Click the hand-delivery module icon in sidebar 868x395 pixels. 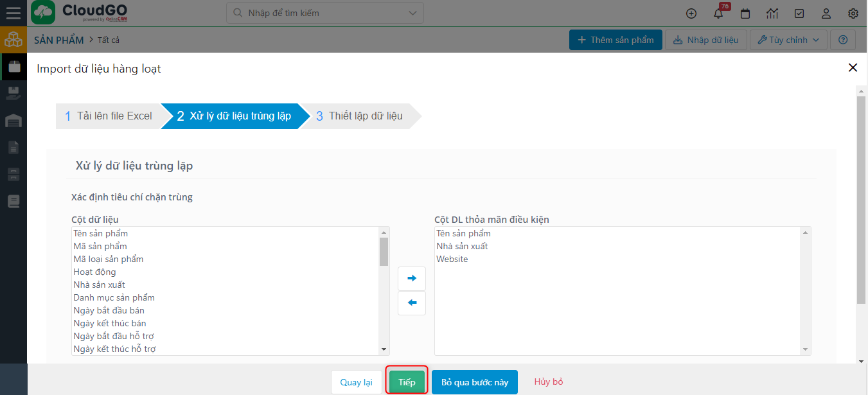13,93
